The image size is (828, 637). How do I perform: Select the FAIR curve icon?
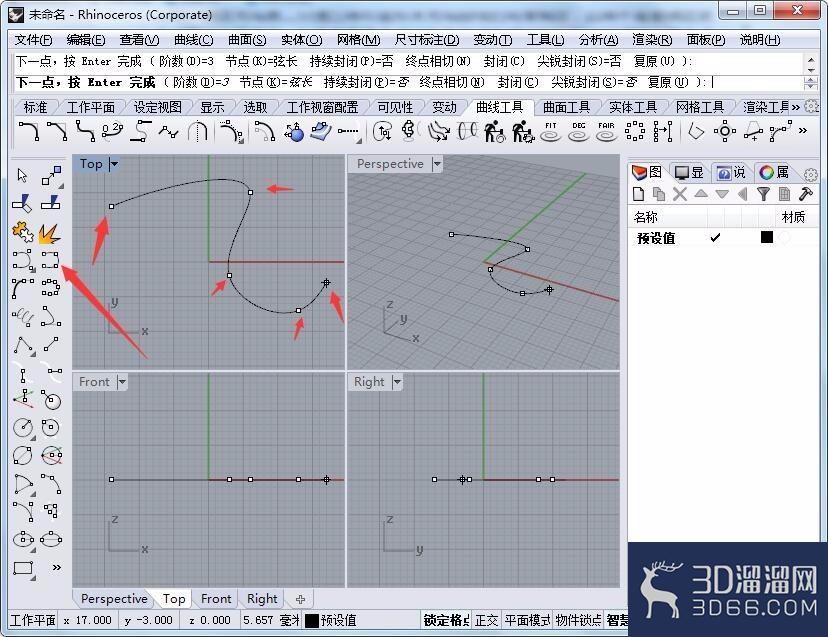tap(606, 132)
